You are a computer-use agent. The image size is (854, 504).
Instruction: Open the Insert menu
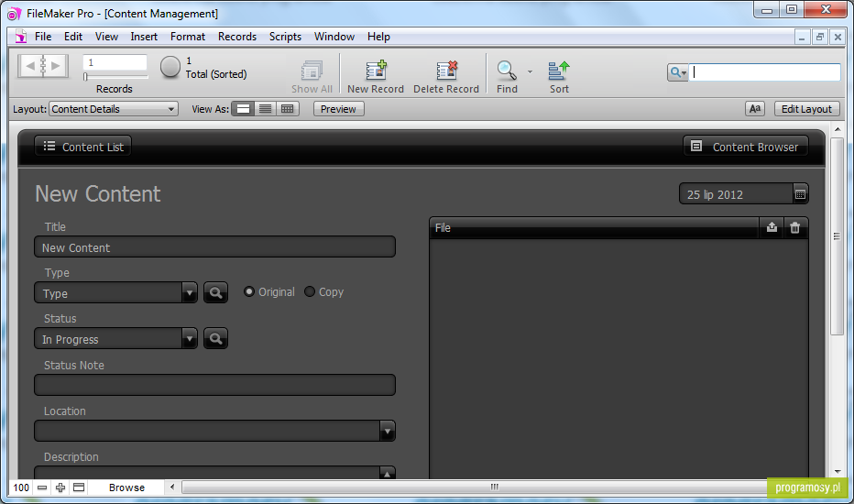[x=144, y=37]
